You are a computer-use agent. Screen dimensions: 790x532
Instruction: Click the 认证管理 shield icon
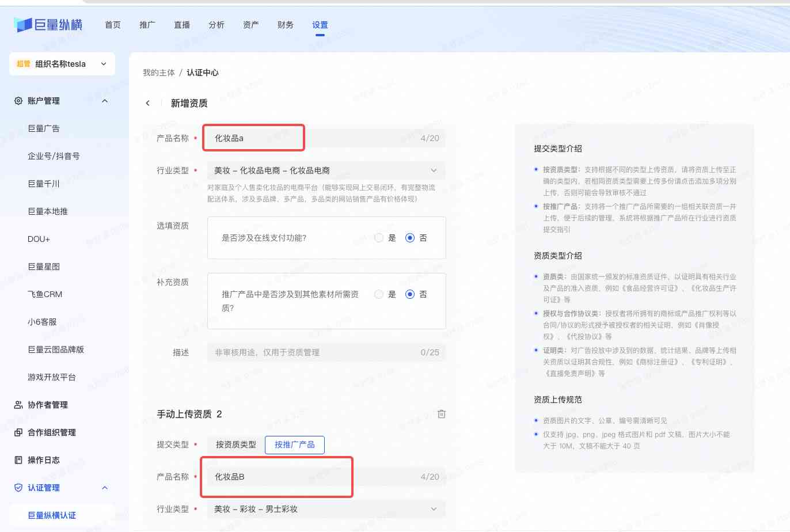[18, 488]
